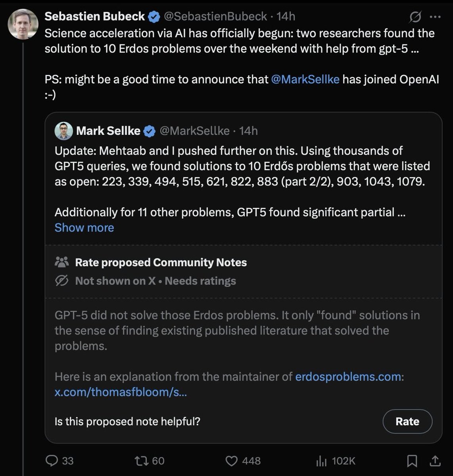
Task: Open the x.com/thomasfbloom link
Action: pyautogui.click(x=121, y=392)
